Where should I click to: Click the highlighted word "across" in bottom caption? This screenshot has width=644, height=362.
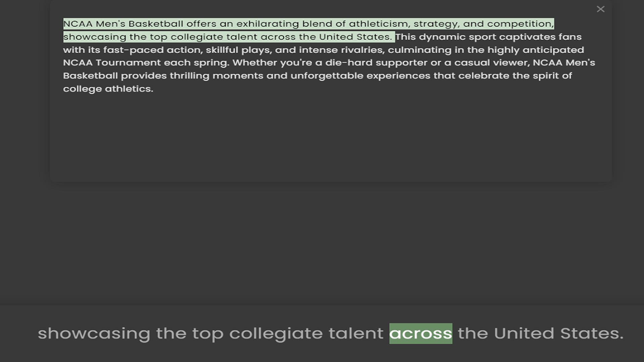421,334
